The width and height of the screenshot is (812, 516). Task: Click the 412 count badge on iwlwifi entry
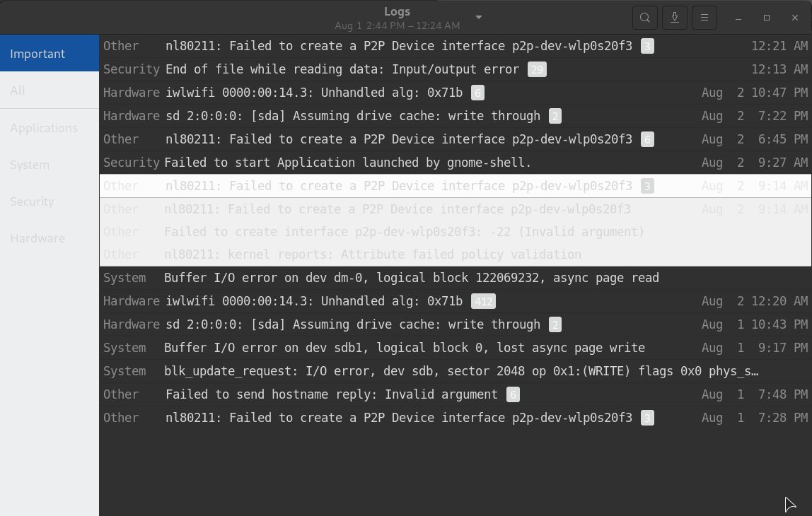tap(483, 301)
